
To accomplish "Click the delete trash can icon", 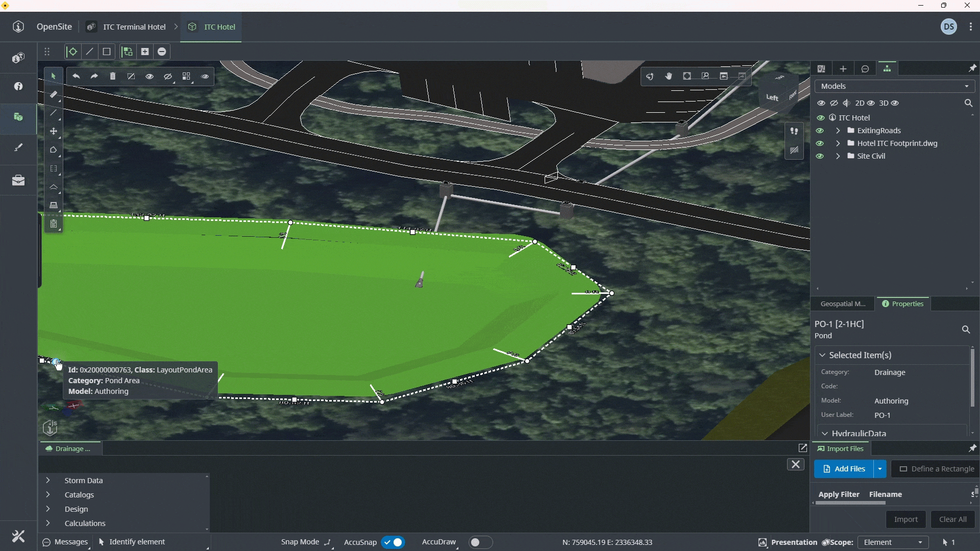I will click(113, 77).
